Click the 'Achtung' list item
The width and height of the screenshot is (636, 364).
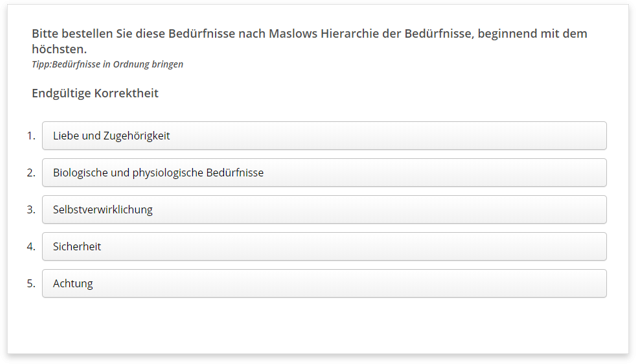pos(324,283)
